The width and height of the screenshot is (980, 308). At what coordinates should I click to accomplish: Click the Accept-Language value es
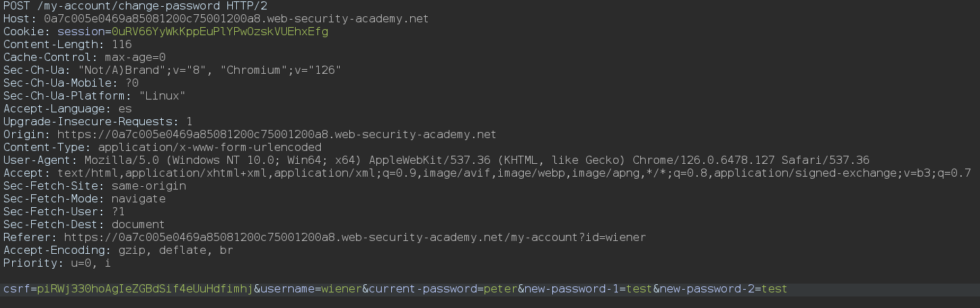[125, 108]
